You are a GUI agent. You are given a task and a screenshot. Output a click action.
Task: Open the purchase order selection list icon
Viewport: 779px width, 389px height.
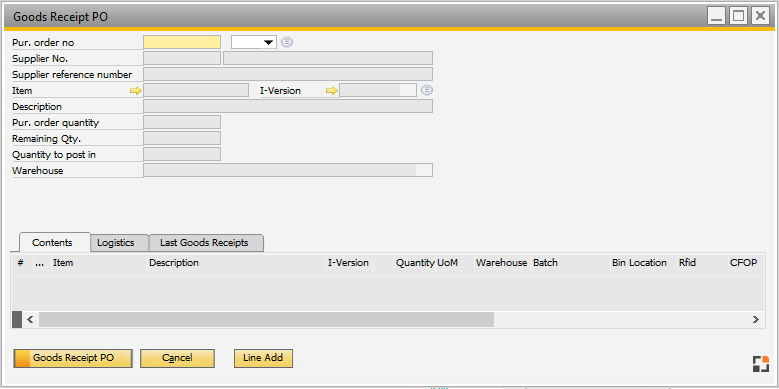(287, 42)
